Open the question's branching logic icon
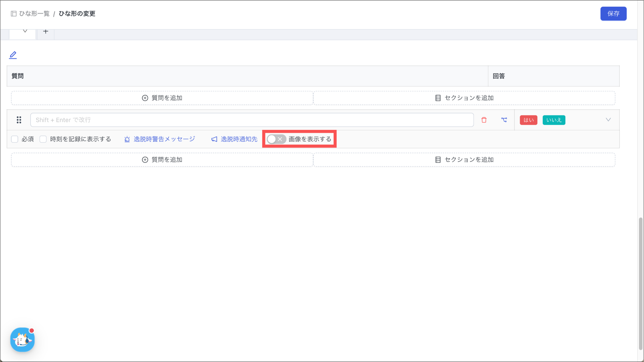 (x=504, y=120)
